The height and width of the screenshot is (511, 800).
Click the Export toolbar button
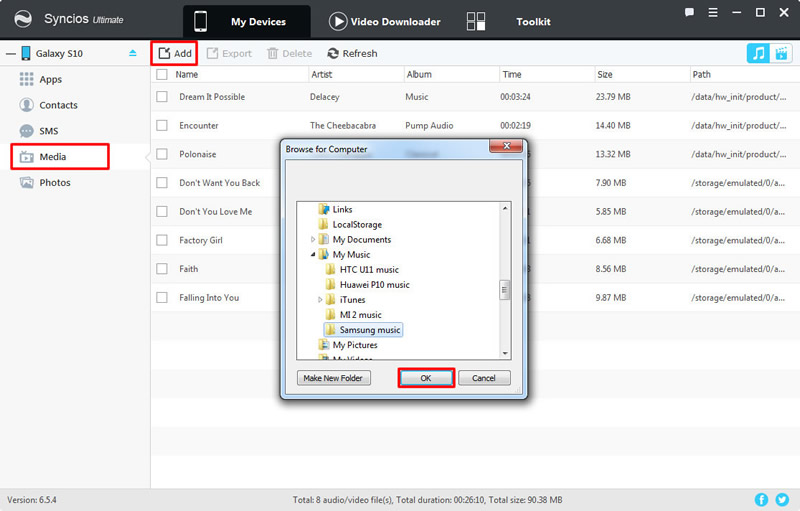click(x=229, y=53)
